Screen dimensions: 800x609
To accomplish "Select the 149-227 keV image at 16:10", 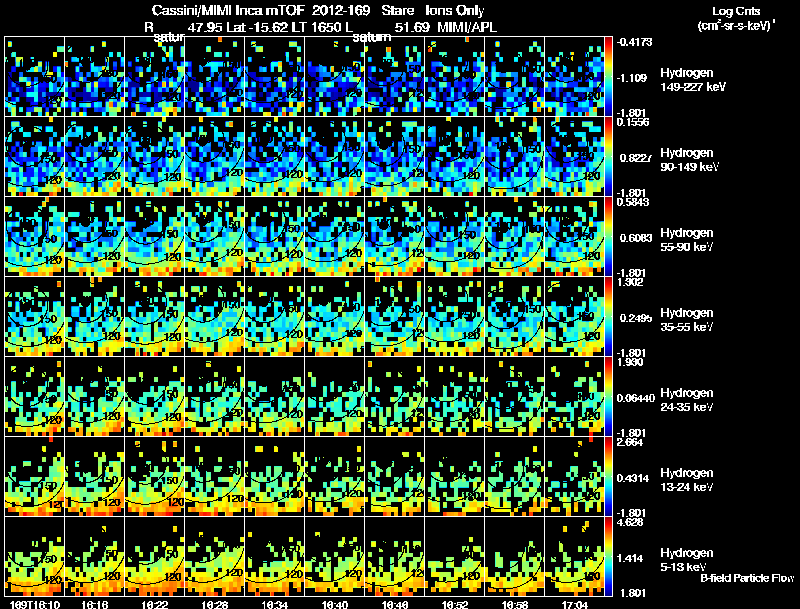I will click(x=34, y=77).
